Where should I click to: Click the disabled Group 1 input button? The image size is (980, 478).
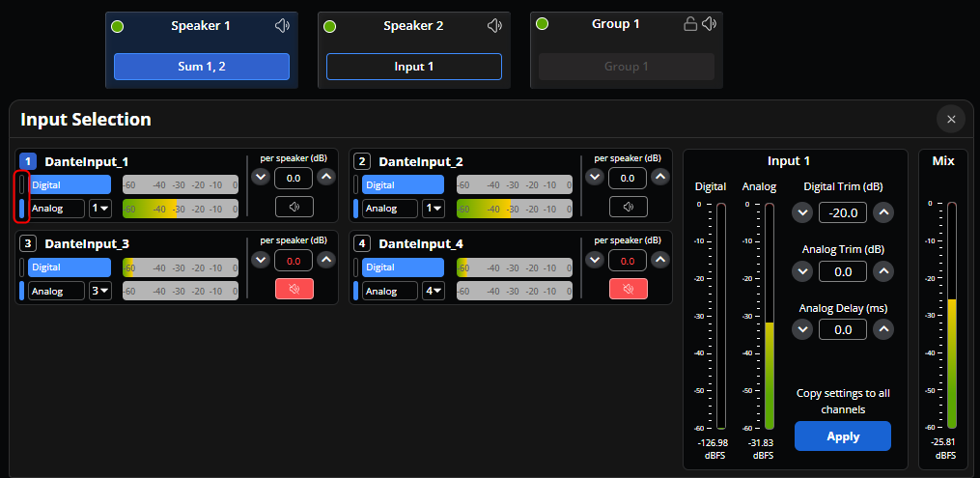627,67
